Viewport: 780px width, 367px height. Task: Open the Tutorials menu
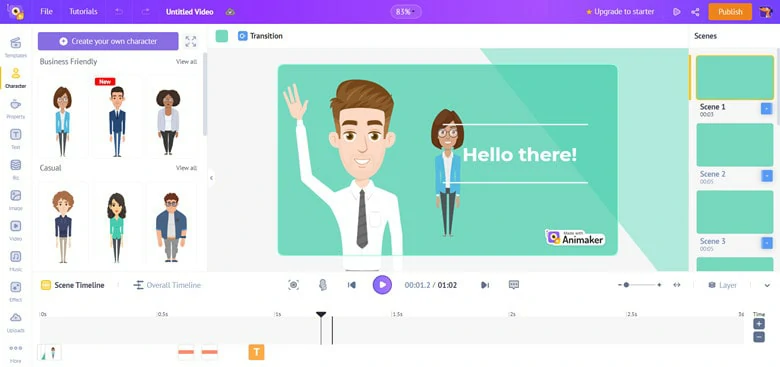tap(83, 11)
